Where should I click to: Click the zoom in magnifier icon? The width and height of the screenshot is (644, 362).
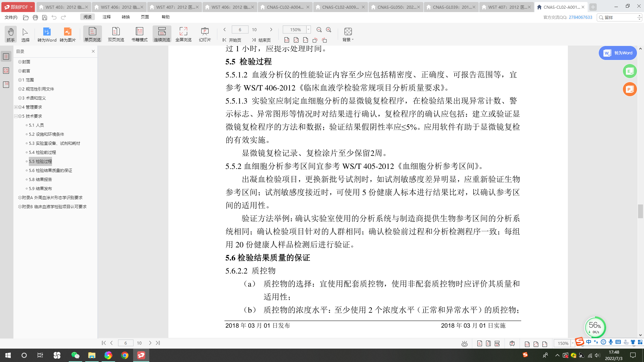point(329,30)
